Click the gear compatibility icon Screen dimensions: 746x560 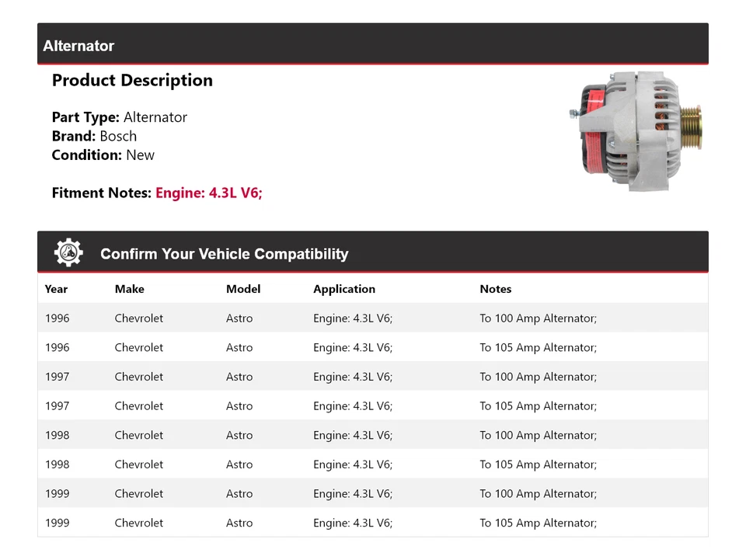point(68,252)
